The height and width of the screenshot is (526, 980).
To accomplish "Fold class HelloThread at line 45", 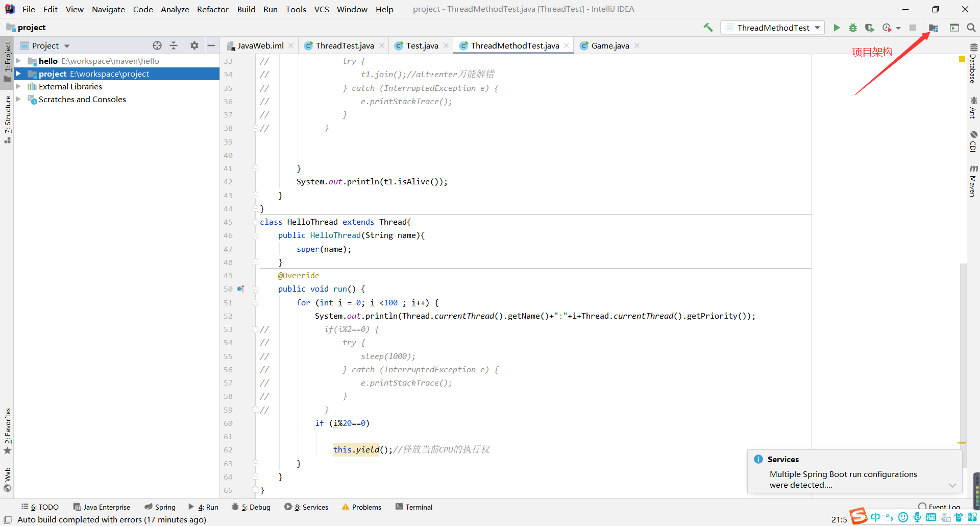I will 255,222.
